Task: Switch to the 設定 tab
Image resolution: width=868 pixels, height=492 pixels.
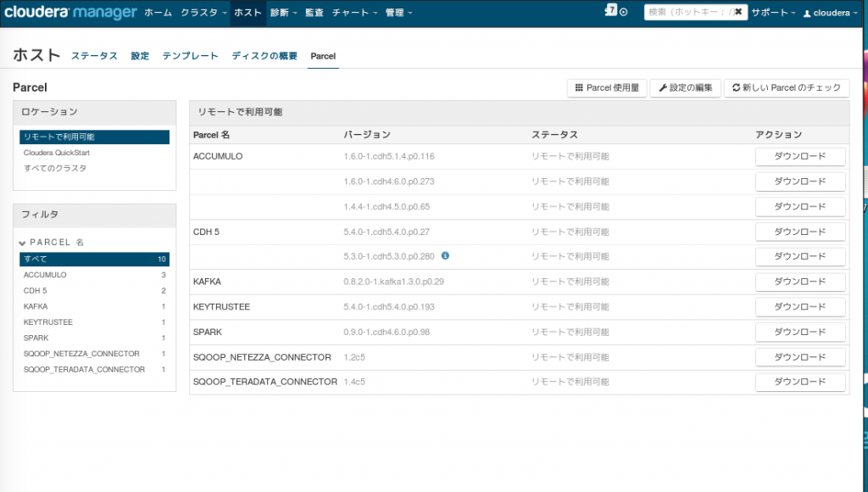Action: [140, 56]
